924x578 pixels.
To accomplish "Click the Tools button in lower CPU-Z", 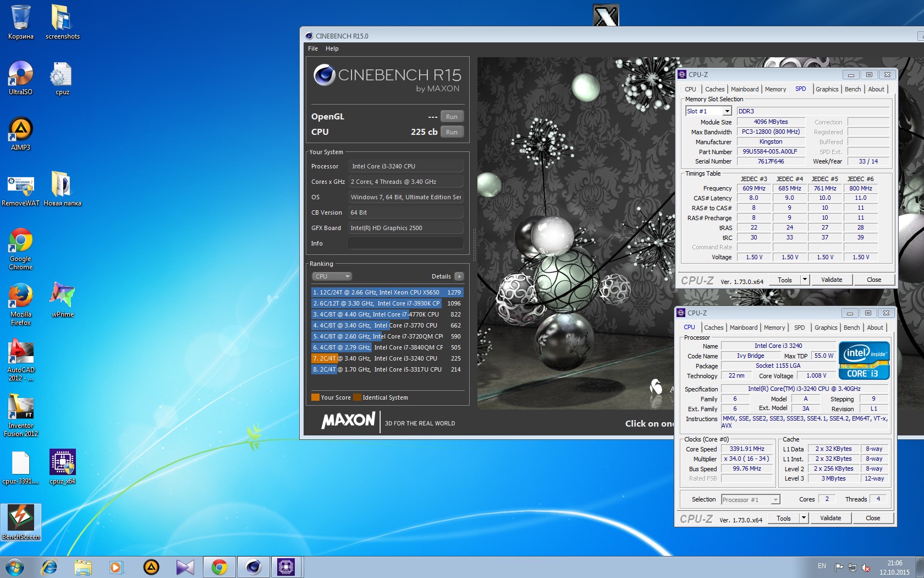I will coord(784,518).
